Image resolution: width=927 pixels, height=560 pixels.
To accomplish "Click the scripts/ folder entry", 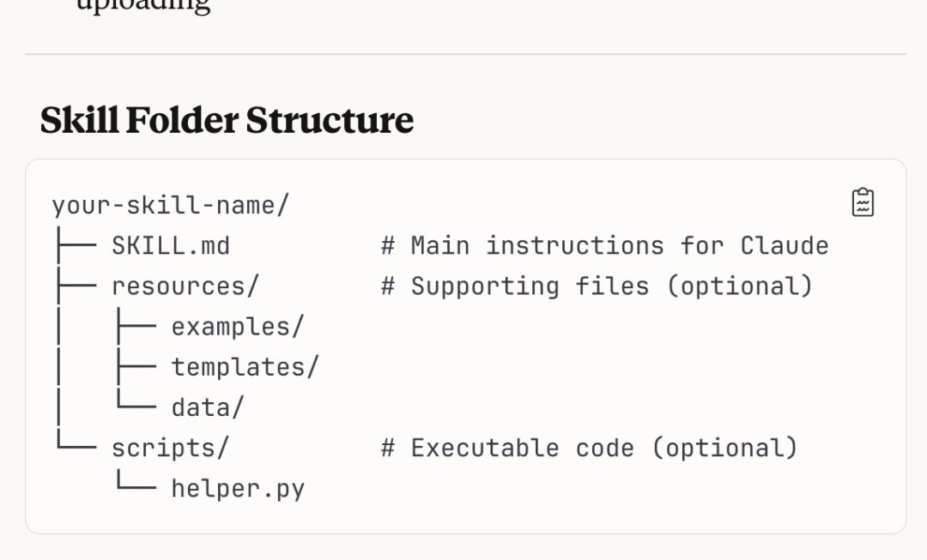I will (x=171, y=448).
